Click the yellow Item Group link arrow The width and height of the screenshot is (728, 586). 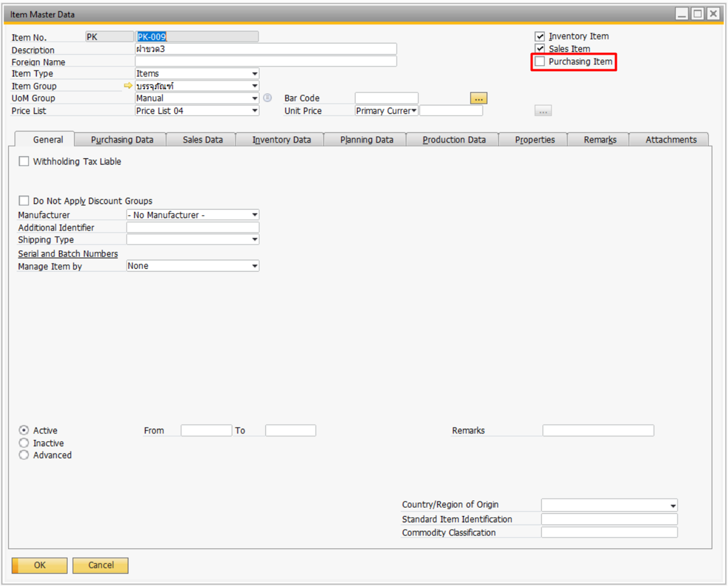coord(128,86)
